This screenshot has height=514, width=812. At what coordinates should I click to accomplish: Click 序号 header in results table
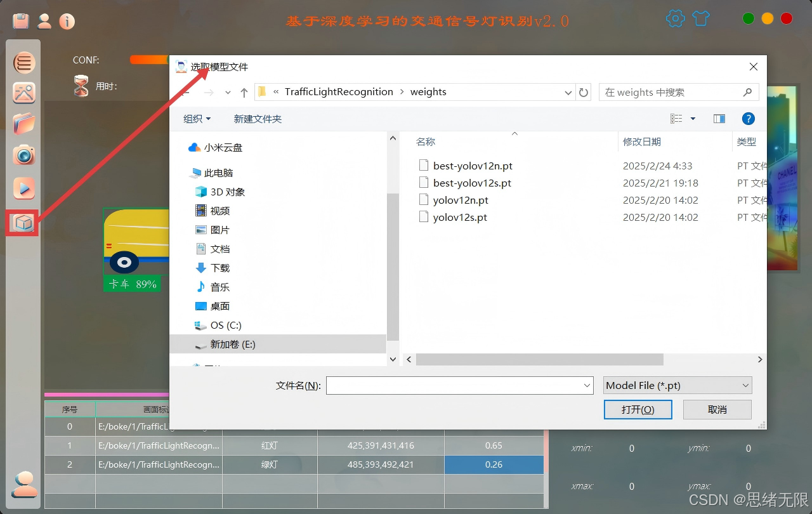[x=70, y=409]
